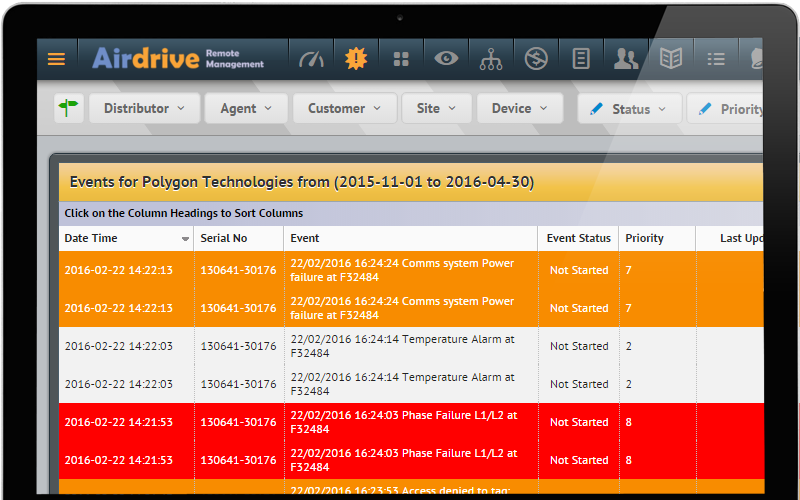Click priority 2 in first Temperature Alarm row
The image size is (800, 500).
(629, 346)
